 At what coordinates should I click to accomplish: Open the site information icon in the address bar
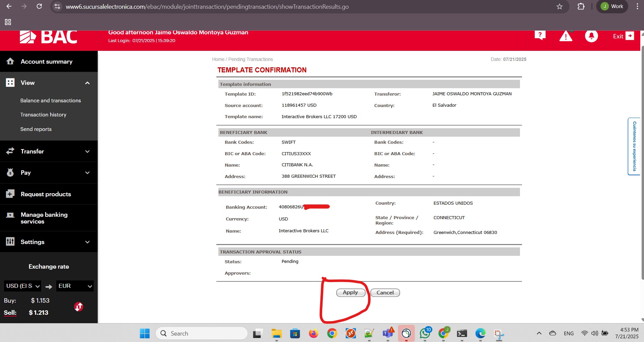pyautogui.click(x=57, y=6)
